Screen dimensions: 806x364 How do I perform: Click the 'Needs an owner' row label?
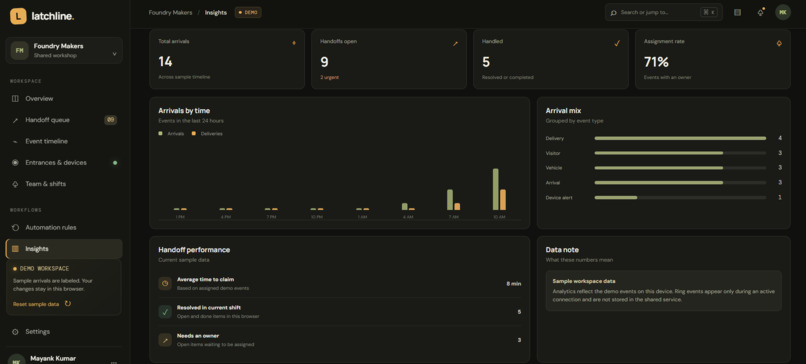click(198, 336)
